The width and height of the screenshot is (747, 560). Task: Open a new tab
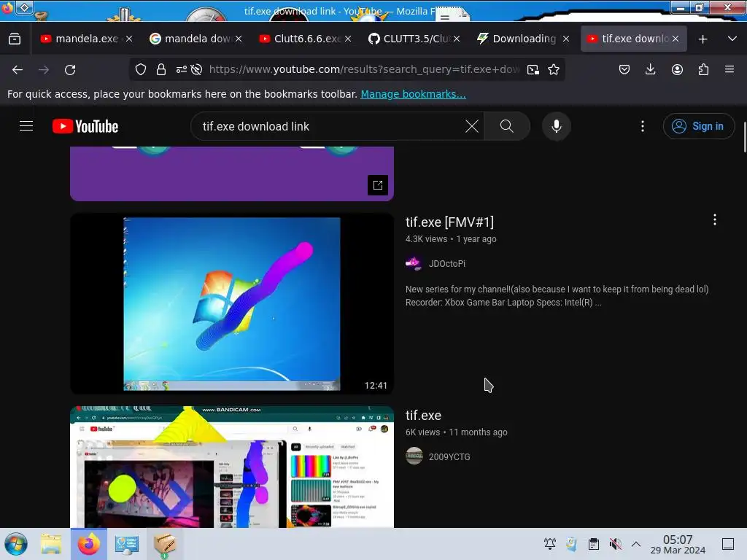click(703, 39)
